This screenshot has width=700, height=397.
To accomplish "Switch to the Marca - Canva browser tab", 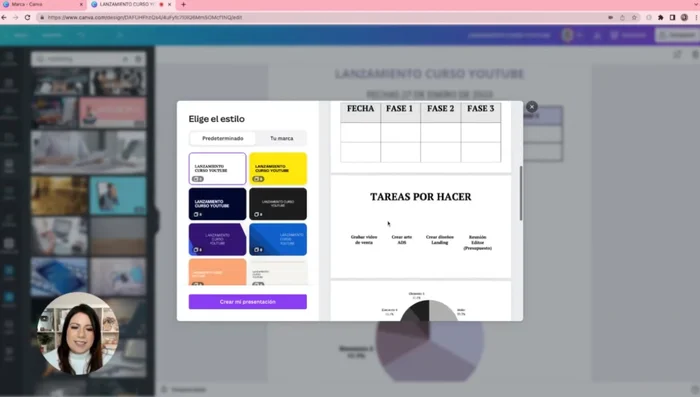I will (x=42, y=4).
